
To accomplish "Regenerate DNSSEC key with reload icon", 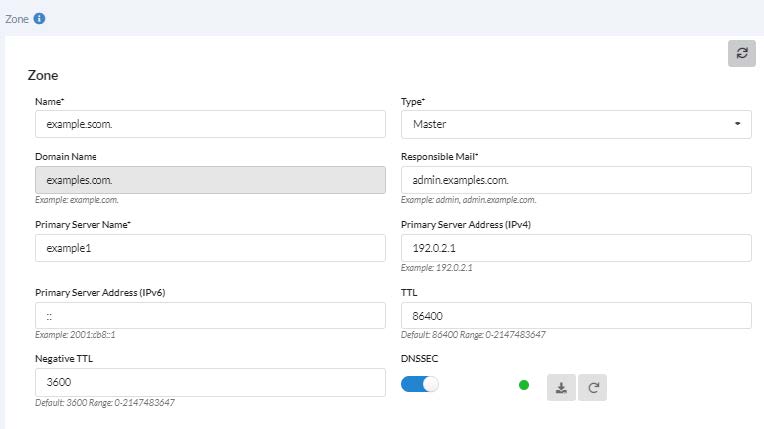I will (x=592, y=388).
